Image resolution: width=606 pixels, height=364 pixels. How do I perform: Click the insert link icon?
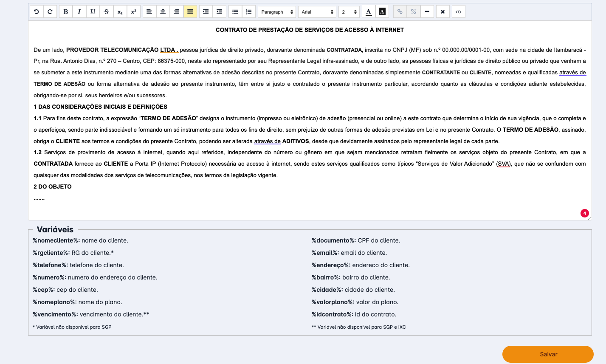tap(400, 12)
